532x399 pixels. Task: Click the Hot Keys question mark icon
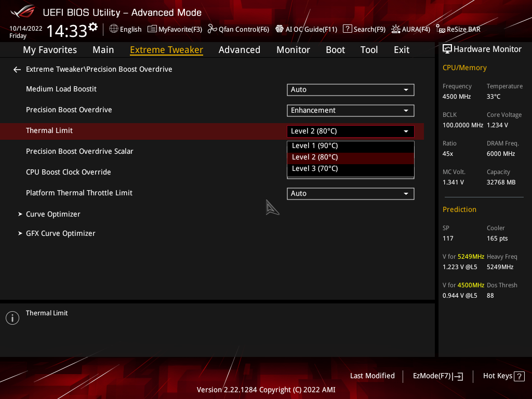pos(519,376)
